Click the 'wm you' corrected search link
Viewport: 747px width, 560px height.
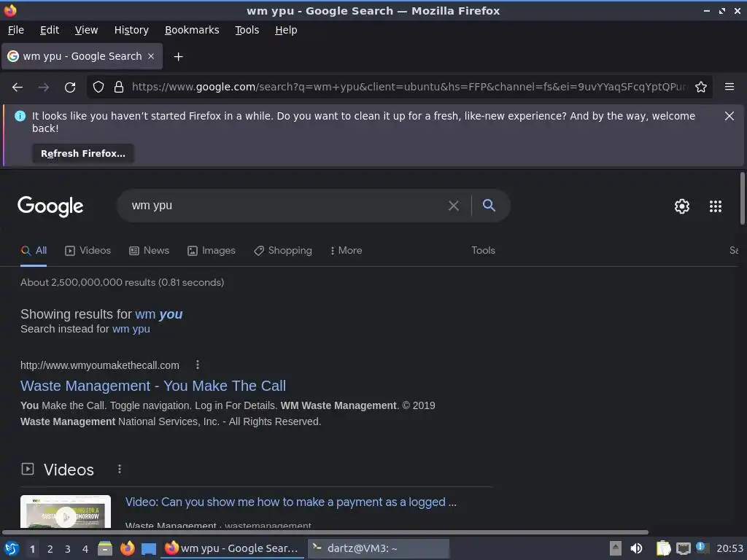pyautogui.click(x=158, y=314)
